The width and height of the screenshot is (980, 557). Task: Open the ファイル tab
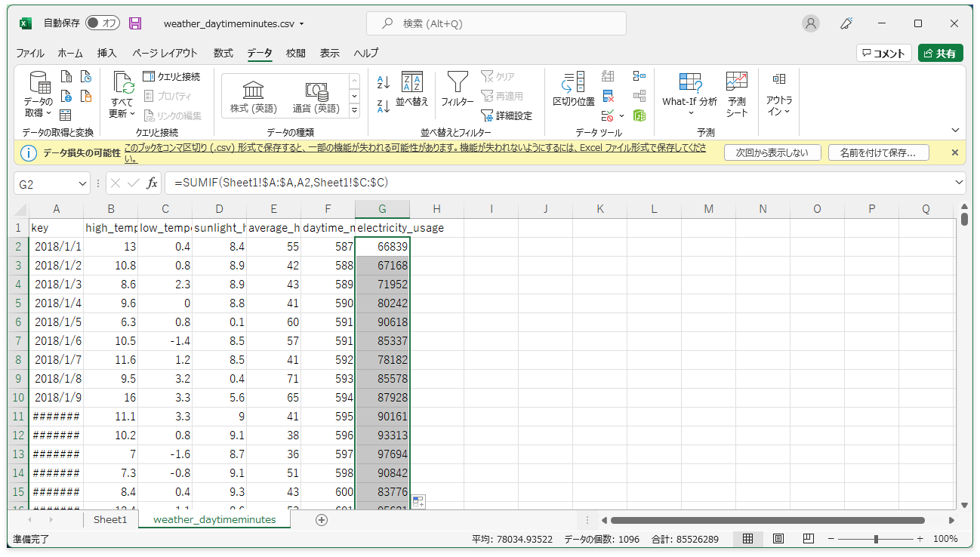tap(30, 54)
